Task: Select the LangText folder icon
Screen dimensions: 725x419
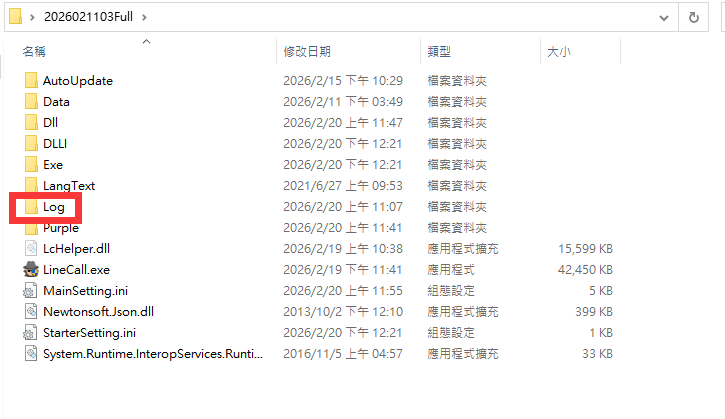Action: pos(31,185)
